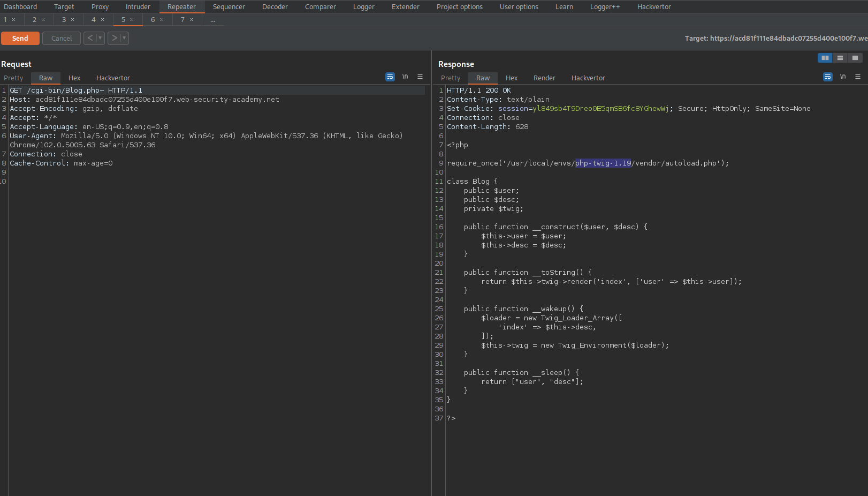The height and width of the screenshot is (496, 868).
Task: Open the Sequencer tab
Action: 229,7
